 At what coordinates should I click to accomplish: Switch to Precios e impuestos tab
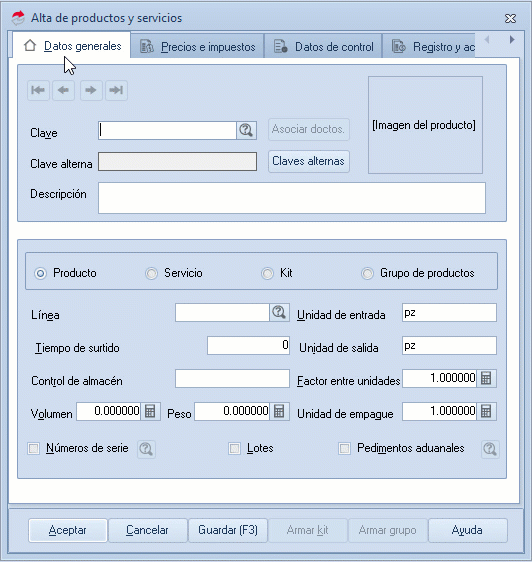(198, 47)
